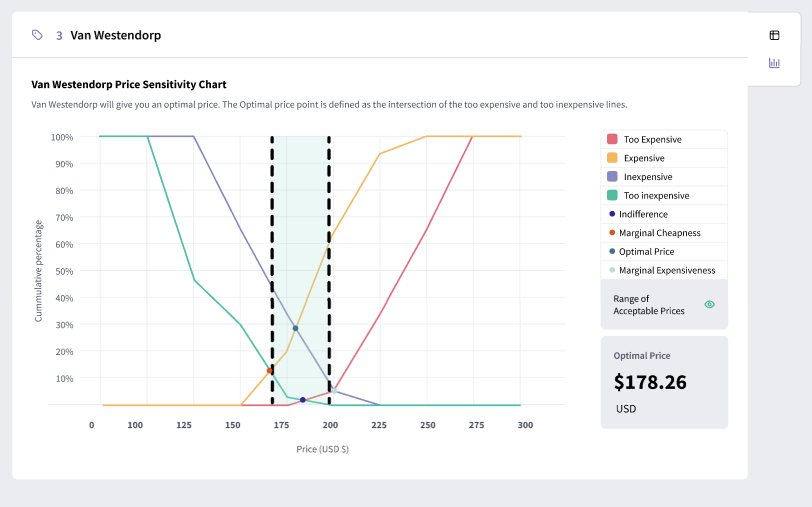Click the Marginal Cheapness orange point on chart

(269, 371)
